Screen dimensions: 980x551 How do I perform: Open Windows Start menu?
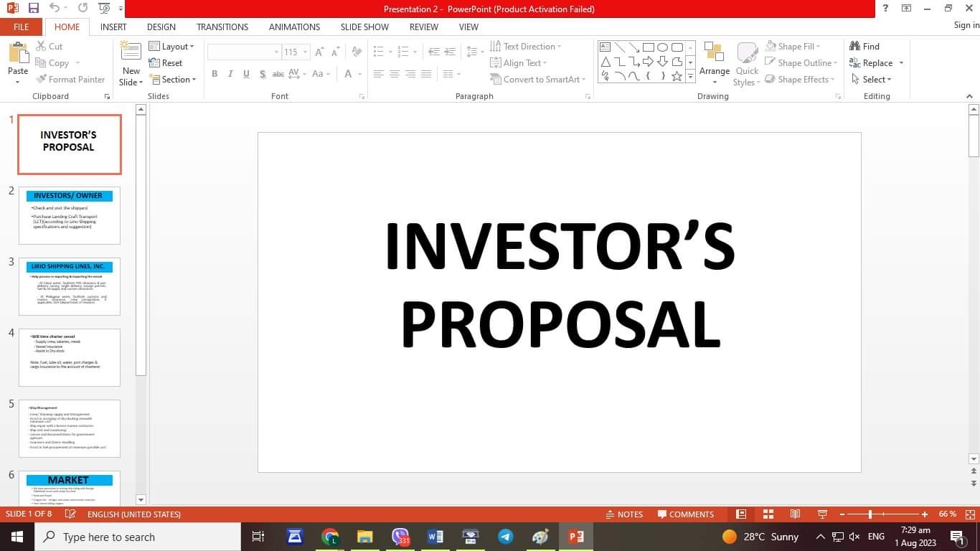tap(17, 537)
